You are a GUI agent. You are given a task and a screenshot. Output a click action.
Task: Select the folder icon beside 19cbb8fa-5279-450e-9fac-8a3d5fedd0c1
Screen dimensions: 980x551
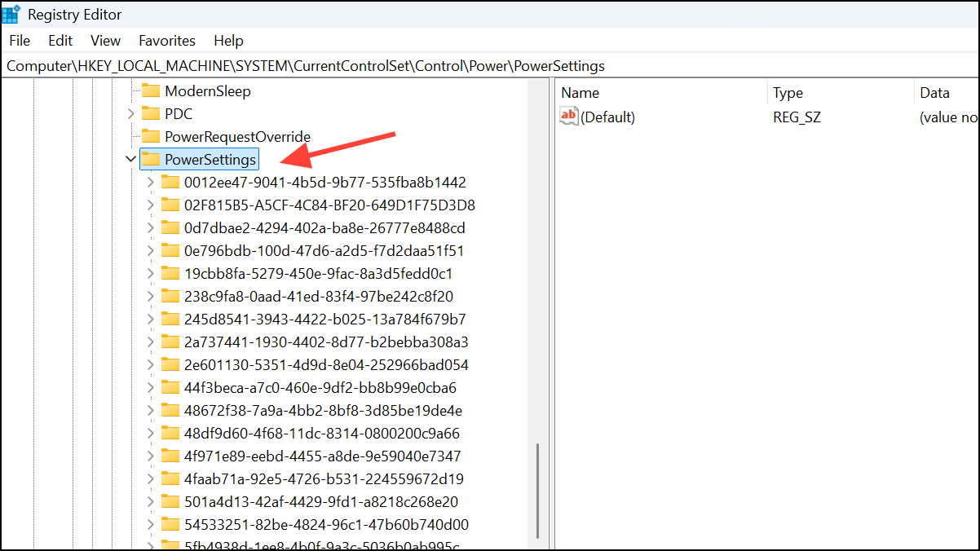170,273
